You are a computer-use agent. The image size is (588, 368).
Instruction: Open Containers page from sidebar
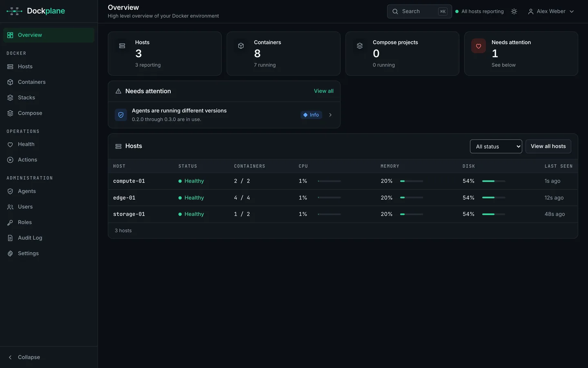coord(49,82)
